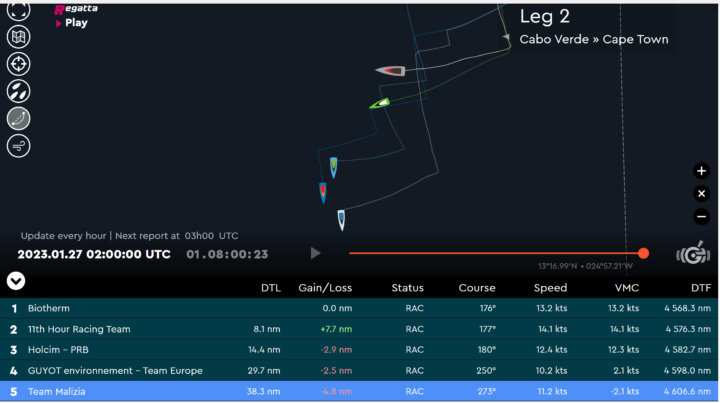Click the Gain/Loss column header
Image resolution: width=720 pixels, height=403 pixels.
click(325, 288)
